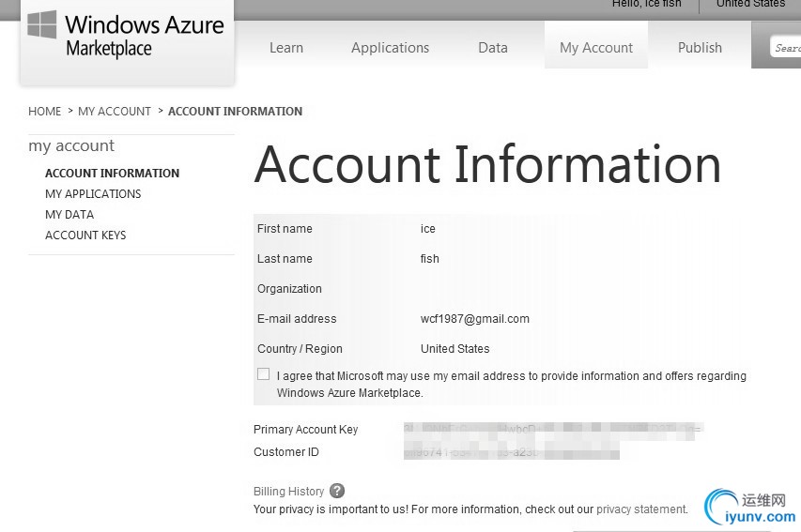Click the 'Hello, ice fish' greeting

(x=647, y=4)
